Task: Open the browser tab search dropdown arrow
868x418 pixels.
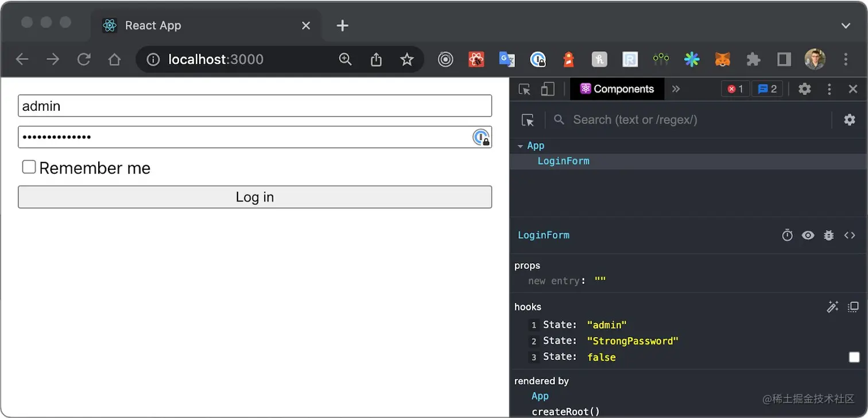Action: (846, 26)
